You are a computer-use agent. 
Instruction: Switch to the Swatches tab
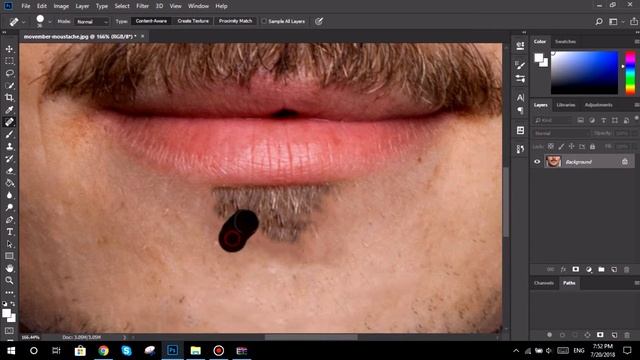click(x=565, y=42)
